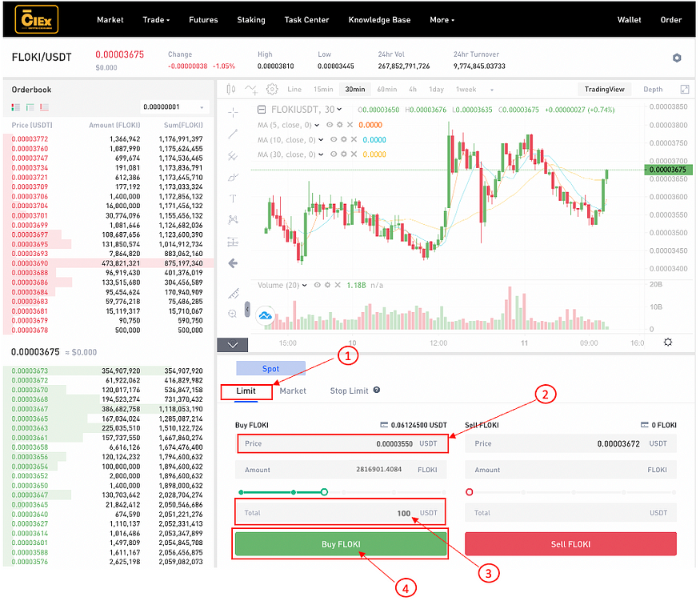
Task: Click the back arrow in drawing toolbar
Action: 233,263
